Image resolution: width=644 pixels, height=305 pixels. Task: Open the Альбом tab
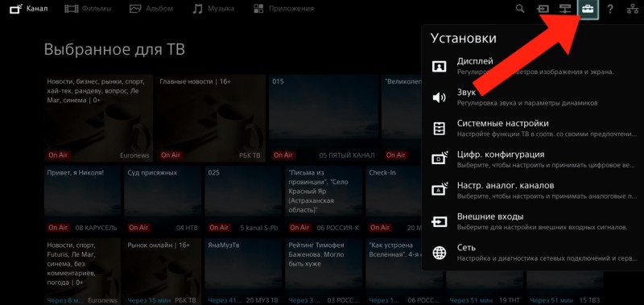(151, 9)
